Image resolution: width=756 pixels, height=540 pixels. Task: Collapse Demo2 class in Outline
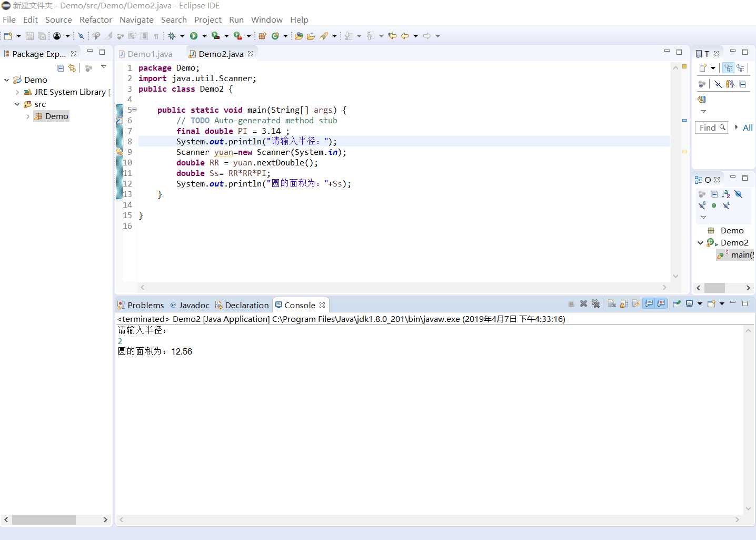(x=700, y=243)
